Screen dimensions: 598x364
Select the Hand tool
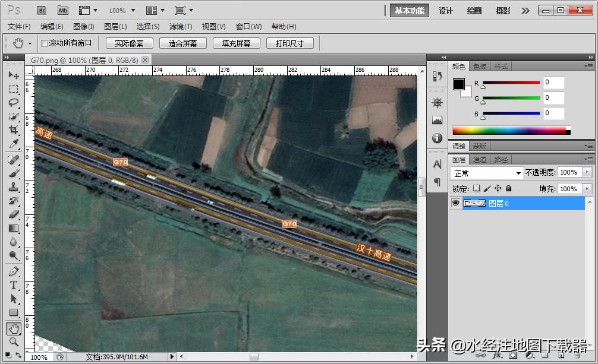[13, 327]
